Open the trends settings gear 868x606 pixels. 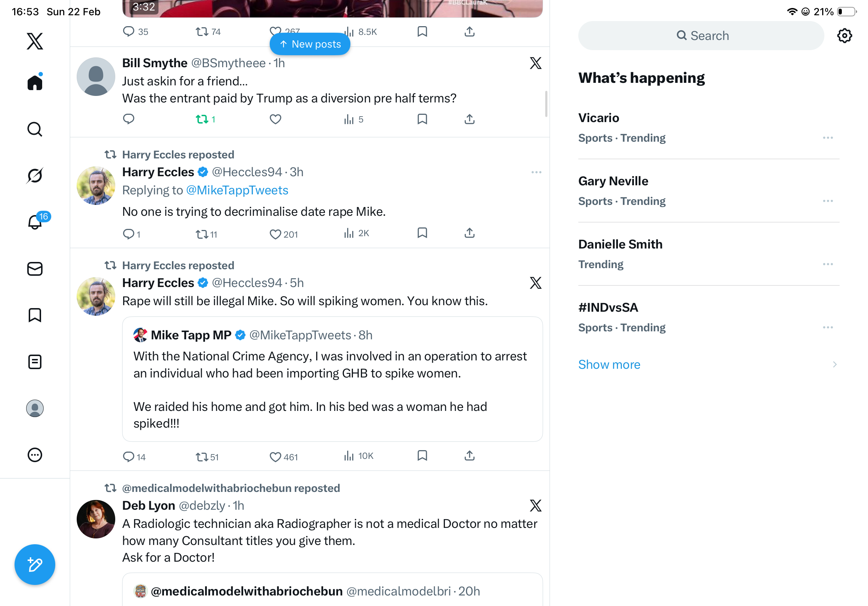[x=844, y=36]
